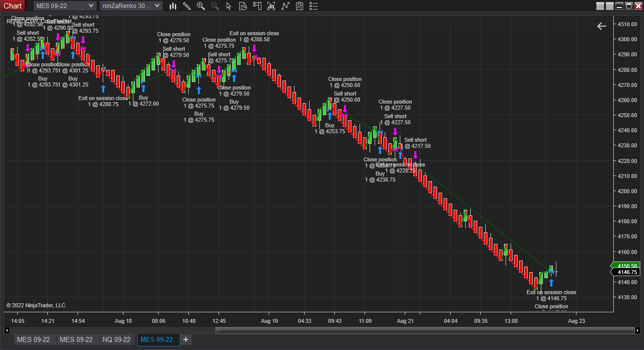Select the cursor pointer tool
The width and height of the screenshot is (644, 350).
[229, 6]
